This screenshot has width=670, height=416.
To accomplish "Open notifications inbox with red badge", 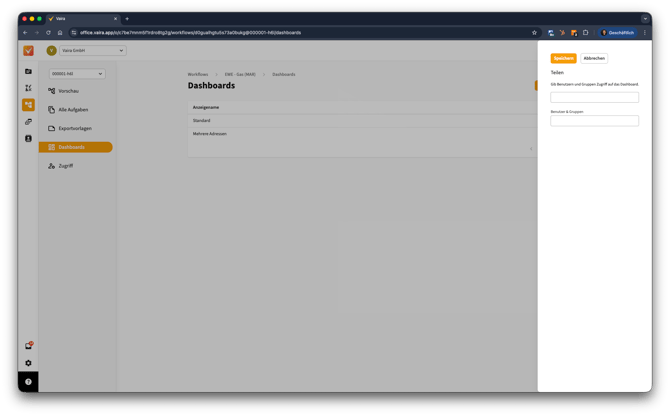I will 28,346.
